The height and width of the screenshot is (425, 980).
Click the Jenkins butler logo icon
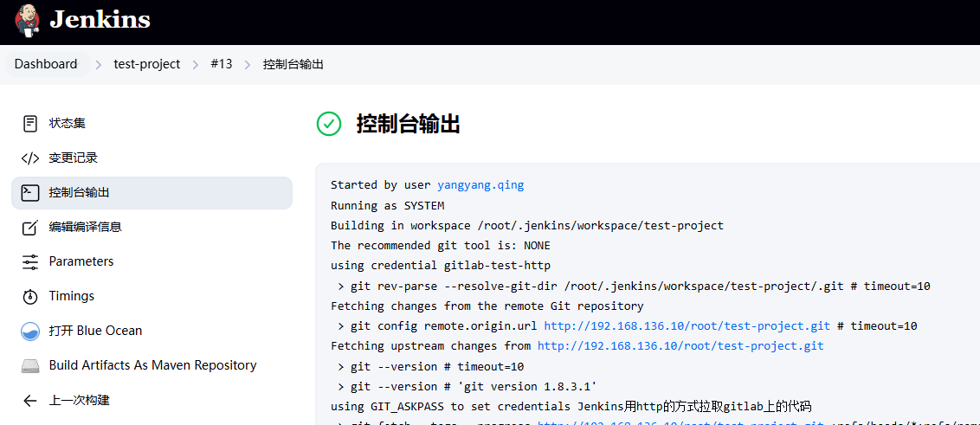pyautogui.click(x=26, y=20)
